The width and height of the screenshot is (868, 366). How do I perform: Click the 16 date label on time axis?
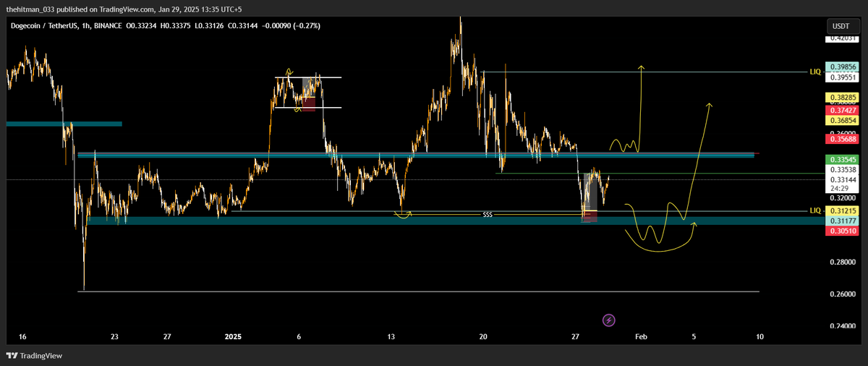[x=23, y=337]
